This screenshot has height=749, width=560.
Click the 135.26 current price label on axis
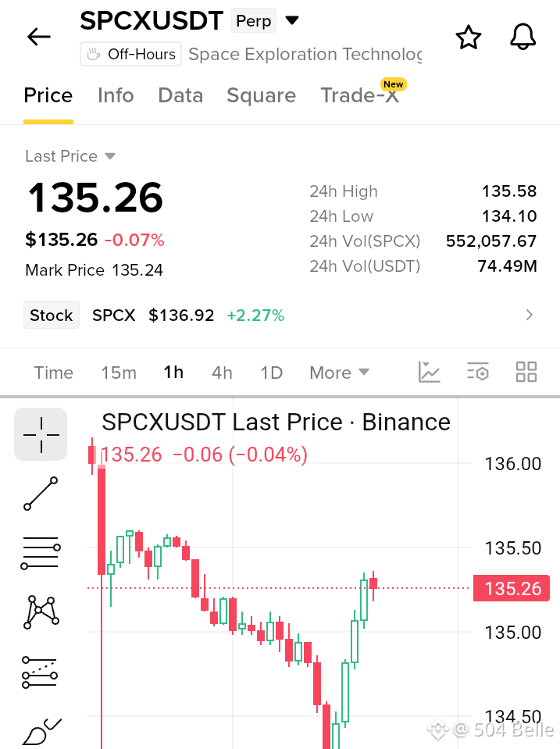tap(512, 589)
